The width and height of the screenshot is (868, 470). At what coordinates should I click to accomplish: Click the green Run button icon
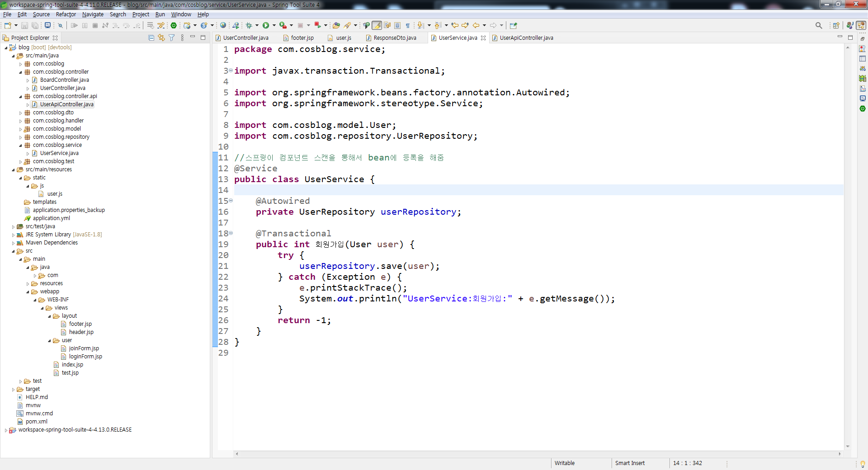click(x=266, y=25)
